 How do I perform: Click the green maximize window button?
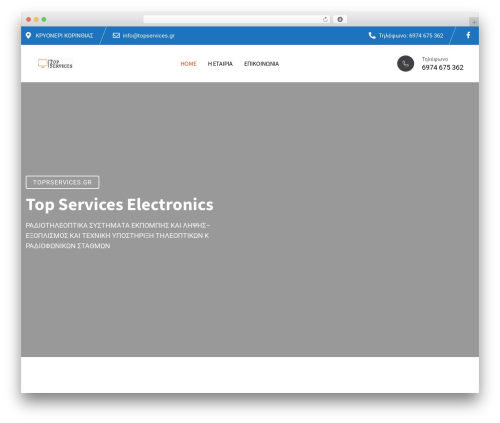[44, 19]
